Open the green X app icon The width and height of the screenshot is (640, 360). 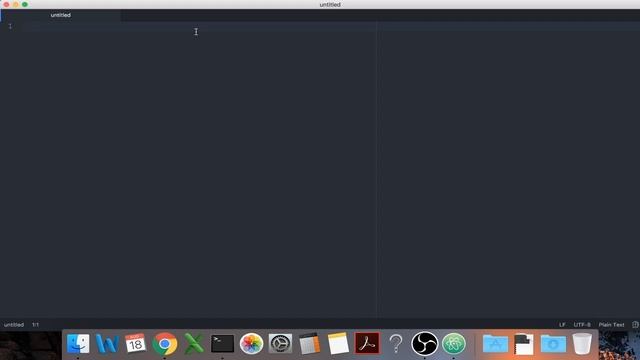pyautogui.click(x=194, y=344)
